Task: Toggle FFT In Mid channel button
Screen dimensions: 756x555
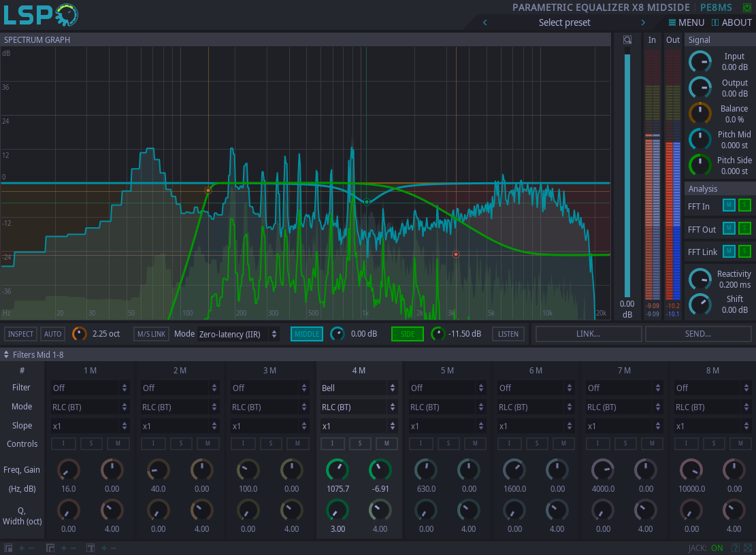Action: pyautogui.click(x=729, y=206)
